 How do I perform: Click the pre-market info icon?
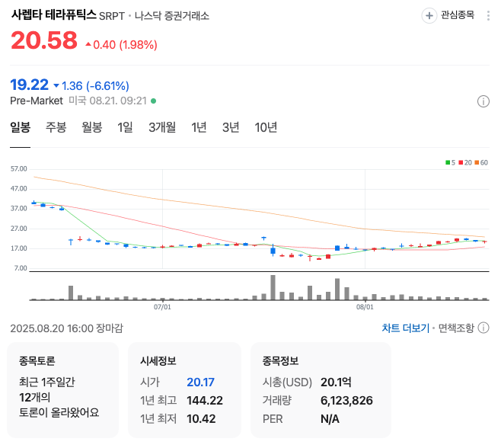point(483,101)
